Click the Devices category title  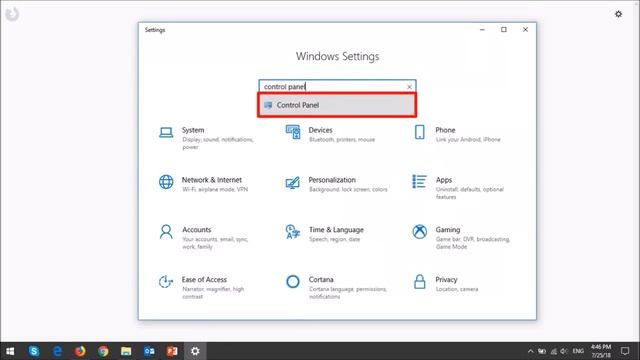click(x=320, y=130)
